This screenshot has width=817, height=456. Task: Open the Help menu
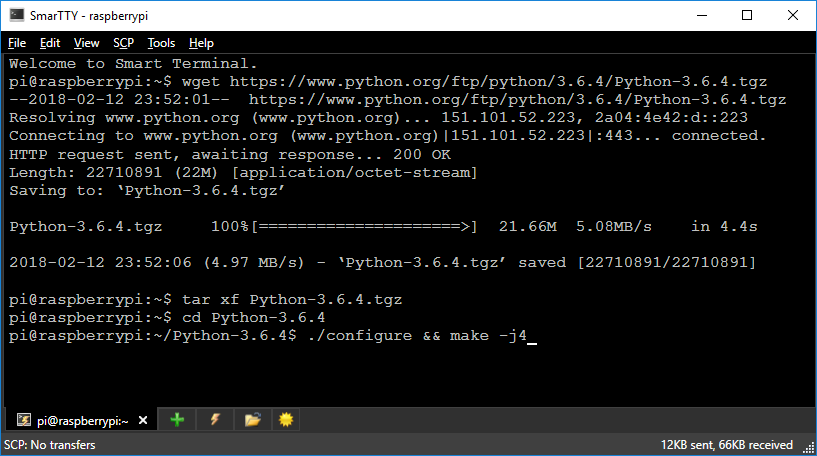pyautogui.click(x=201, y=43)
